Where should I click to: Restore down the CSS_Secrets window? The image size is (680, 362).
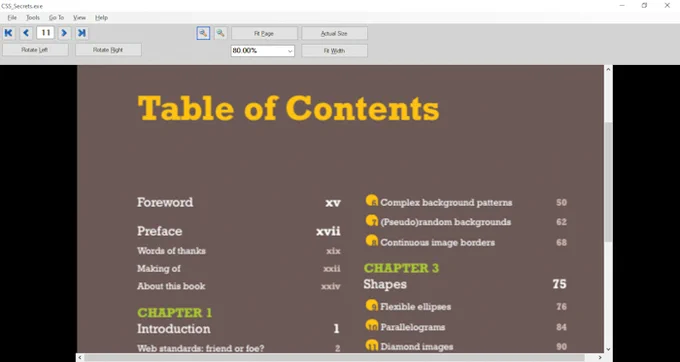pyautogui.click(x=644, y=6)
